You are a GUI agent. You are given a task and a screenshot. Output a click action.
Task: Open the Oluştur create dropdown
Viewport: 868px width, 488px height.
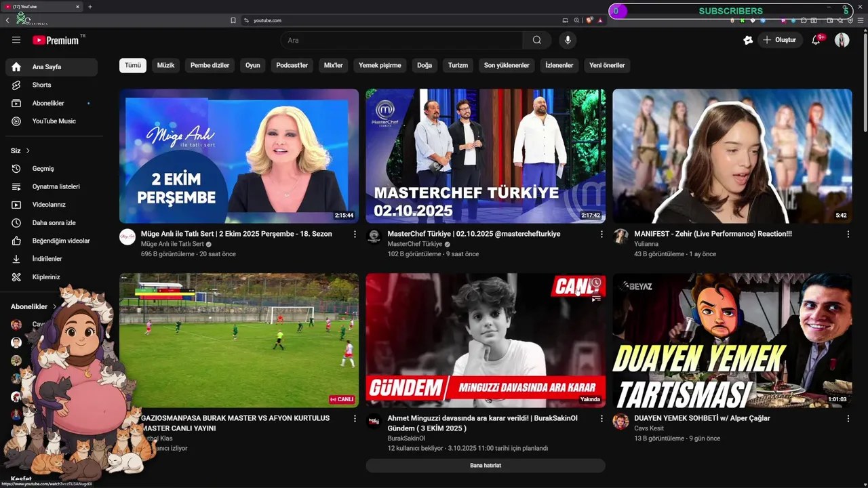point(780,40)
